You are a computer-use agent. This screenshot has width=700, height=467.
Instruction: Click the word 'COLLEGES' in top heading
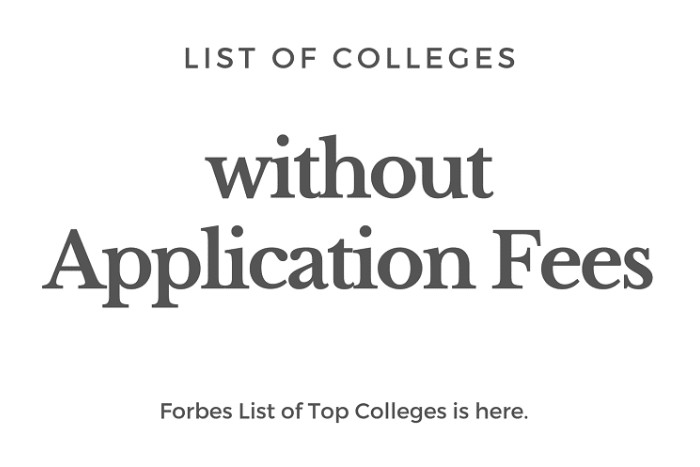click(425, 58)
